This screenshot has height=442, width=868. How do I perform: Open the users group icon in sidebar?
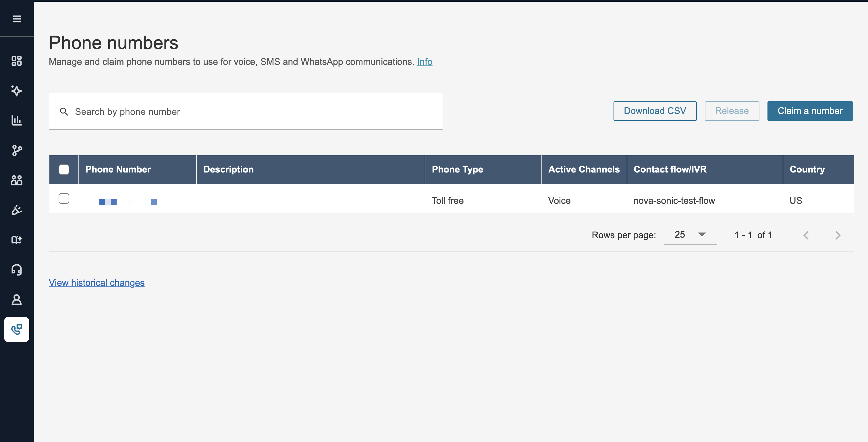click(x=16, y=180)
